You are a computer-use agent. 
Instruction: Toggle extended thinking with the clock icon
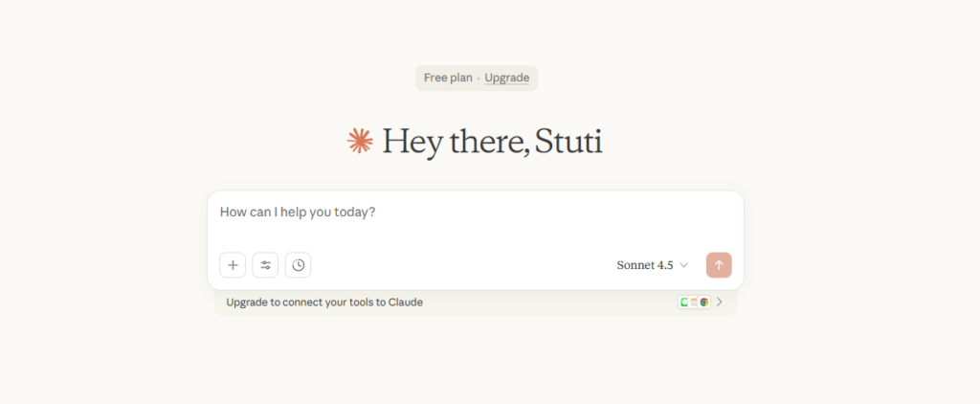pyautogui.click(x=298, y=265)
